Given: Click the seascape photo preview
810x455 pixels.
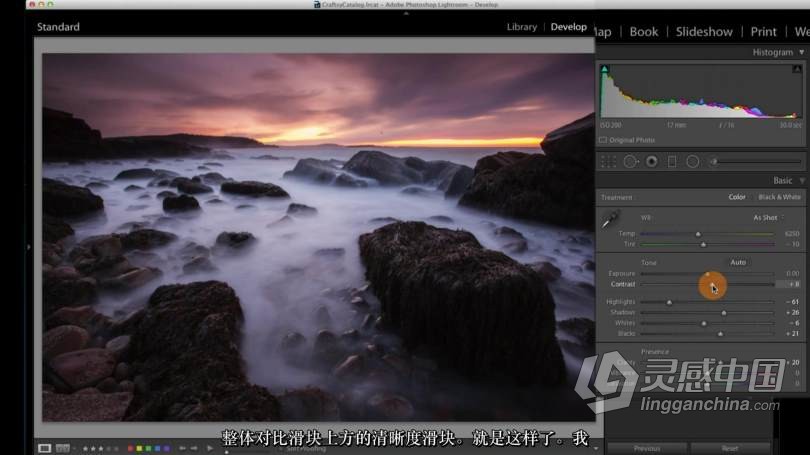Looking at the screenshot, I should (x=318, y=237).
